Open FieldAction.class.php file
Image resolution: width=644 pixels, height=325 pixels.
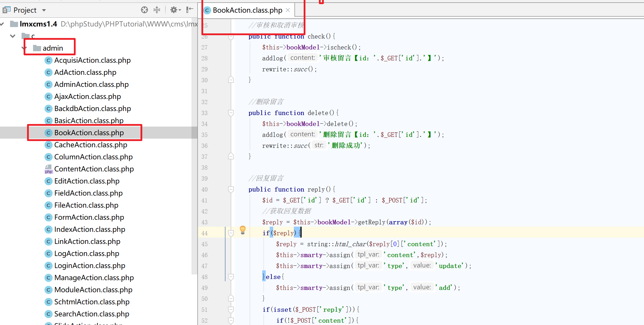pos(88,193)
